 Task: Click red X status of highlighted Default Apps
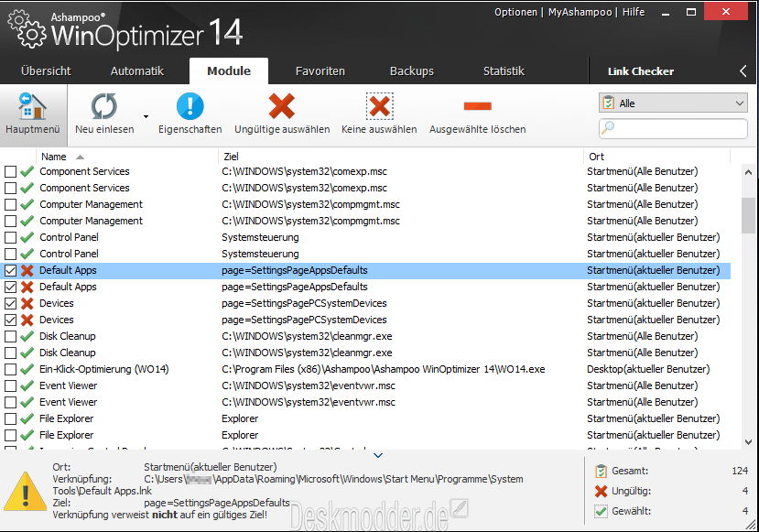pyautogui.click(x=27, y=270)
